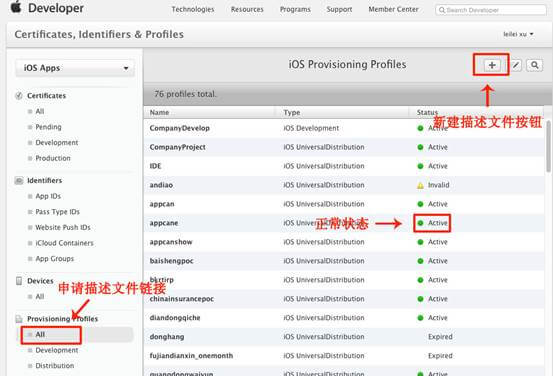This screenshot has width=553, height=376.
Task: Click the Identifiers section icon
Action: tap(19, 181)
